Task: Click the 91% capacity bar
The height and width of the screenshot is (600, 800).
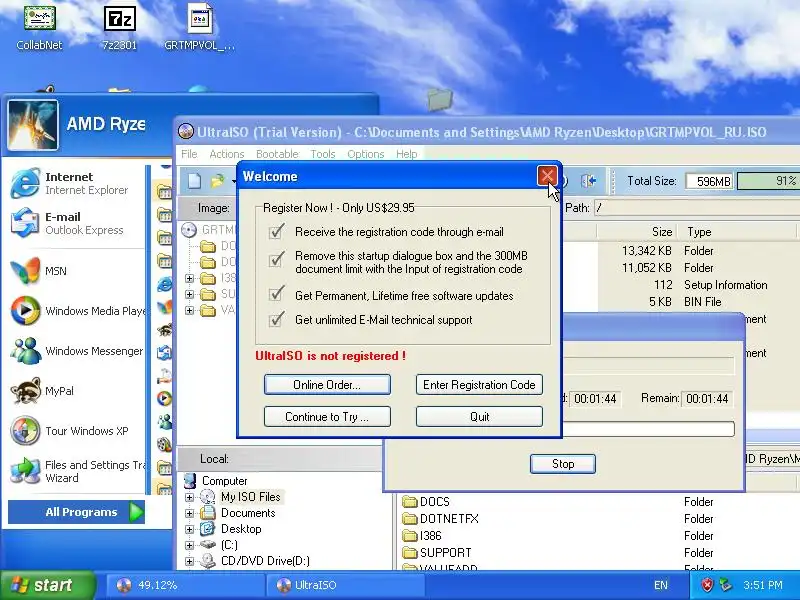Action: pyautogui.click(x=768, y=181)
